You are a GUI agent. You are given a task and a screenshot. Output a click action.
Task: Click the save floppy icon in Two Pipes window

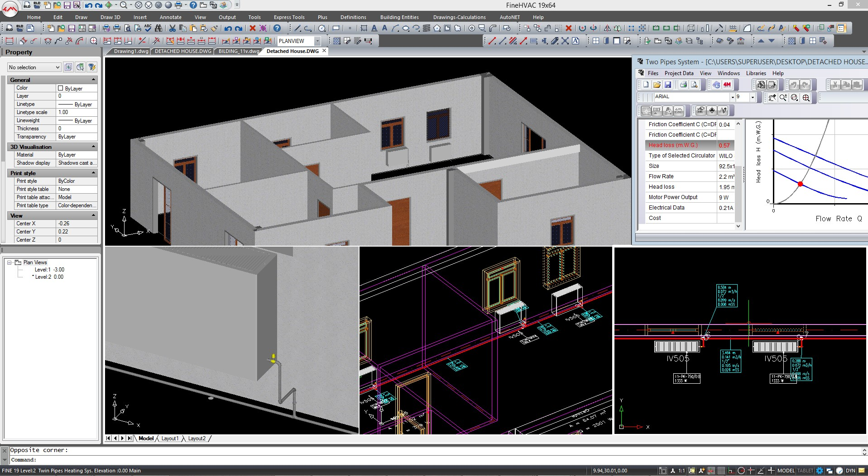[668, 85]
